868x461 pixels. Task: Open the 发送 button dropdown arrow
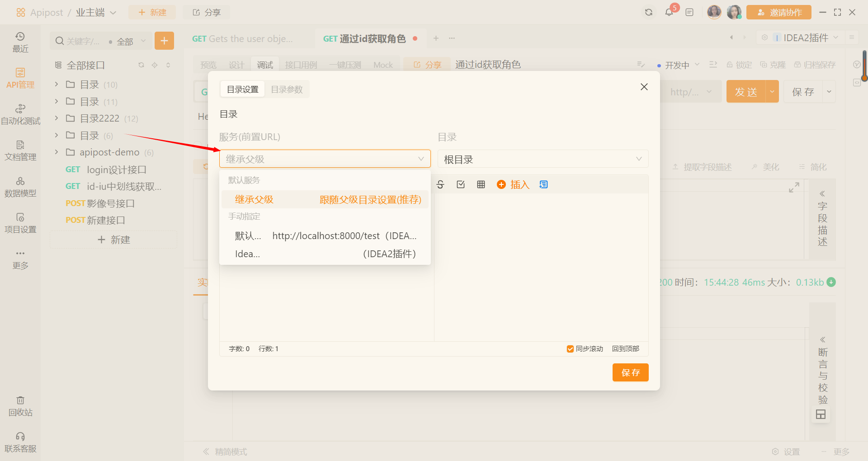(x=772, y=92)
